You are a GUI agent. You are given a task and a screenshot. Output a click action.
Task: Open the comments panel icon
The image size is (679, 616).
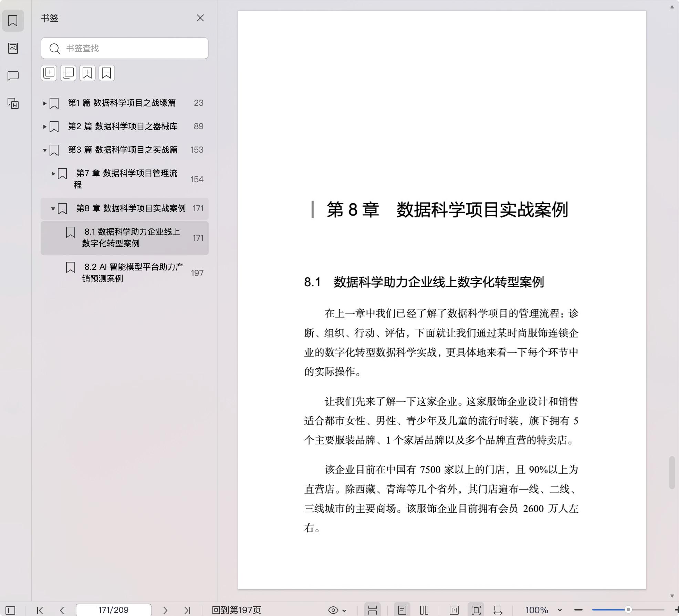pyautogui.click(x=13, y=75)
